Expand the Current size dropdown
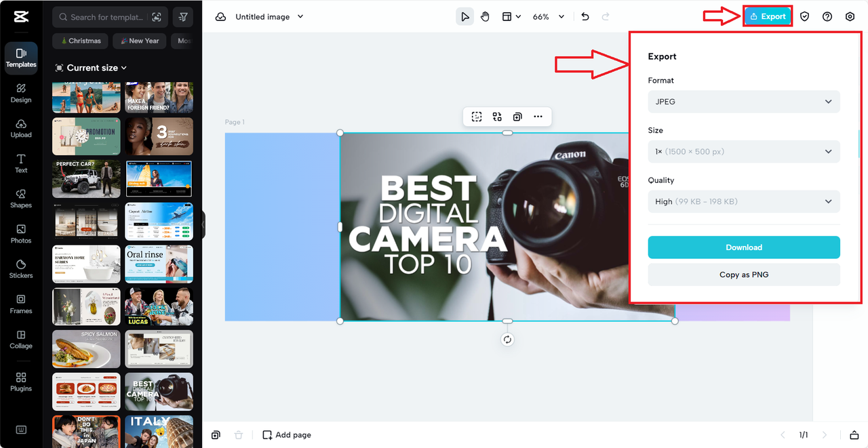The height and width of the screenshot is (448, 868). click(x=92, y=68)
